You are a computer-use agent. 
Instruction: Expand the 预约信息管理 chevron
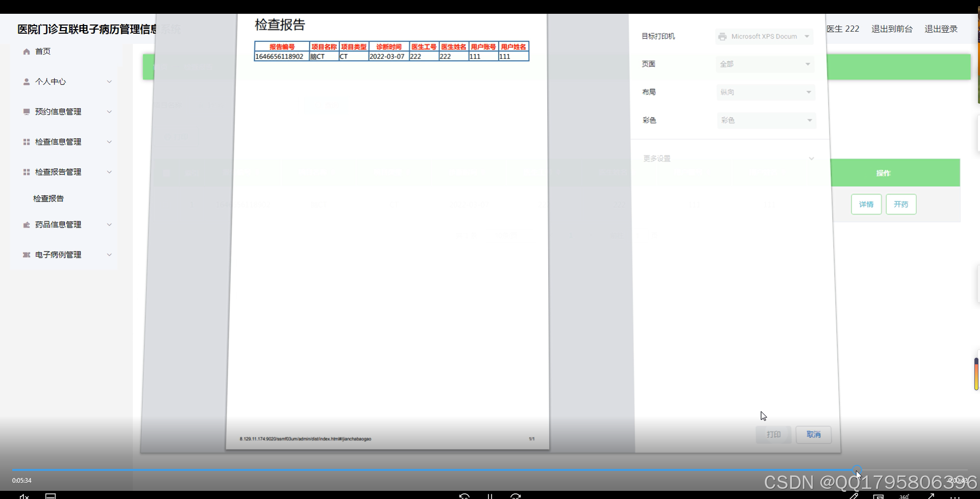[109, 112]
